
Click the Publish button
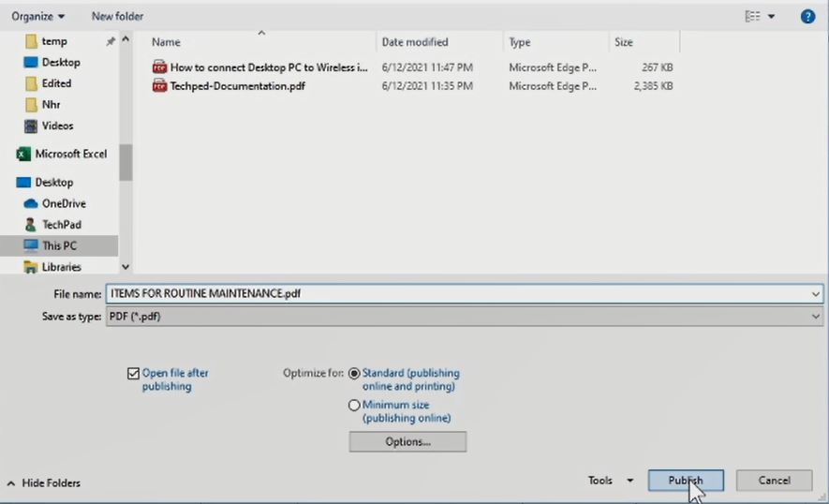[x=686, y=481]
